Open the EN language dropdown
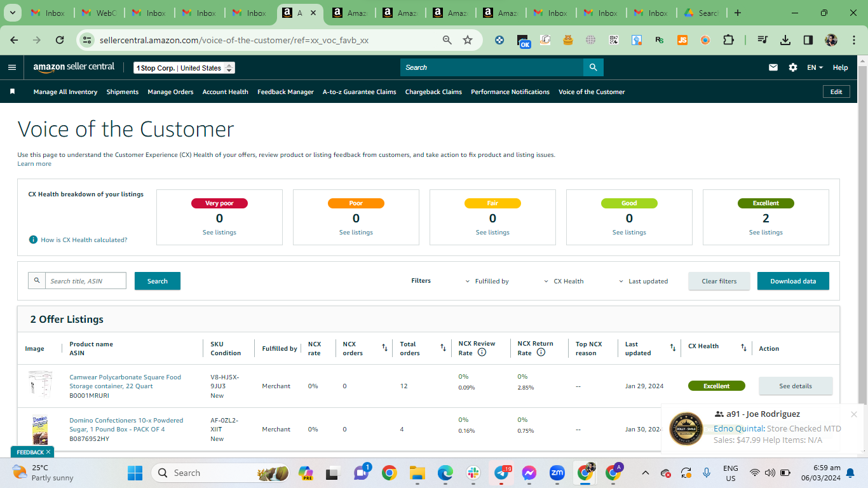Viewport: 868px width, 488px height. pos(815,67)
